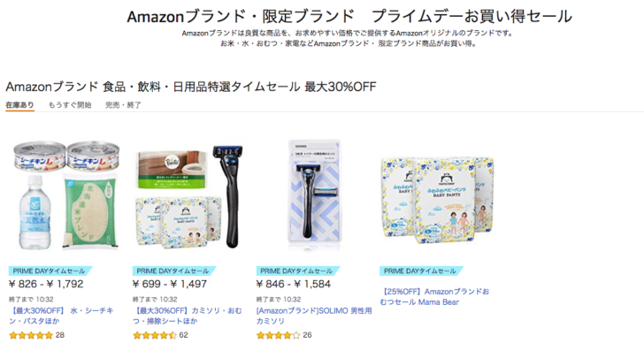Click the four-star rating with 26 reviews
The image size is (644, 343).
[x=279, y=335]
